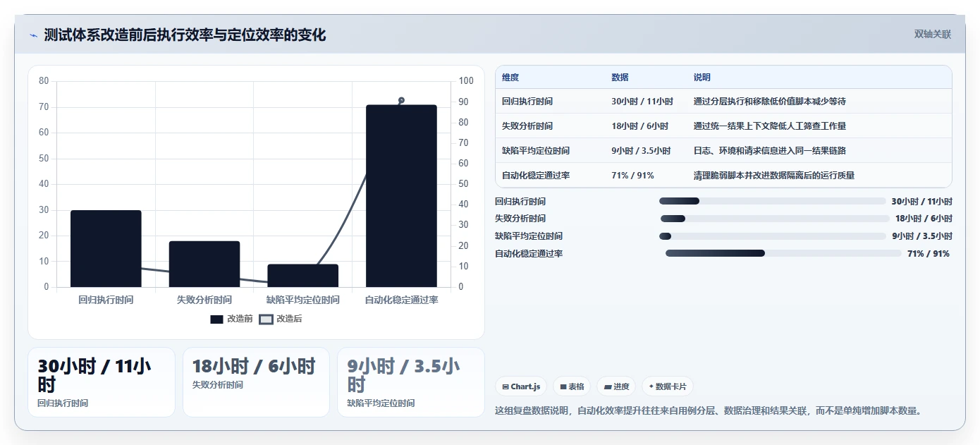This screenshot has width=980, height=445.
Task: Open the 失败分析时间 data card
Action: point(256,382)
